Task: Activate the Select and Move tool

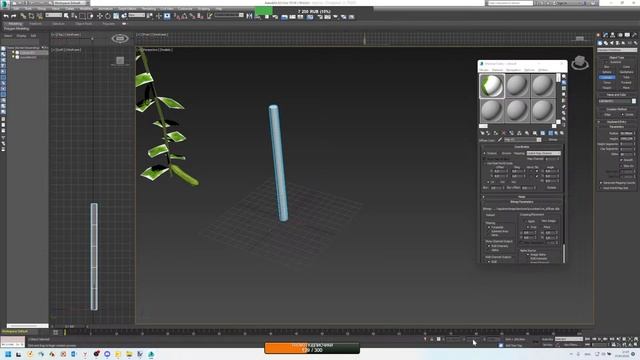Action: (x=100, y=16)
